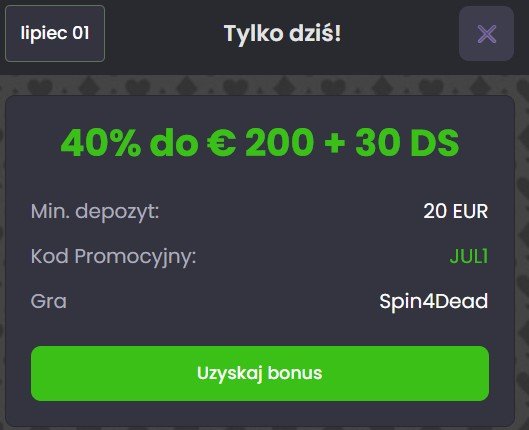Viewport: 529px width, 430px height.
Task: Click the word lipiec in the date badge
Action: (x=44, y=34)
